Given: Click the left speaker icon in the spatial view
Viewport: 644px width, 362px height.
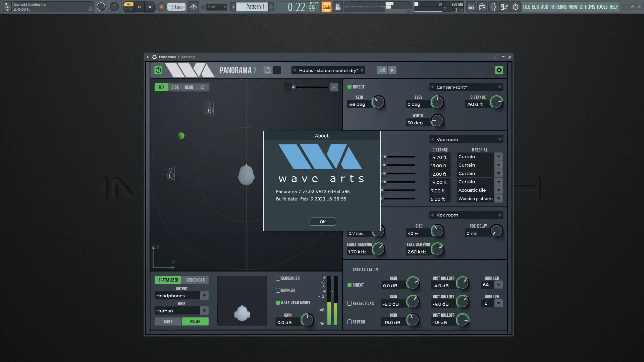Looking at the screenshot, I should (170, 174).
